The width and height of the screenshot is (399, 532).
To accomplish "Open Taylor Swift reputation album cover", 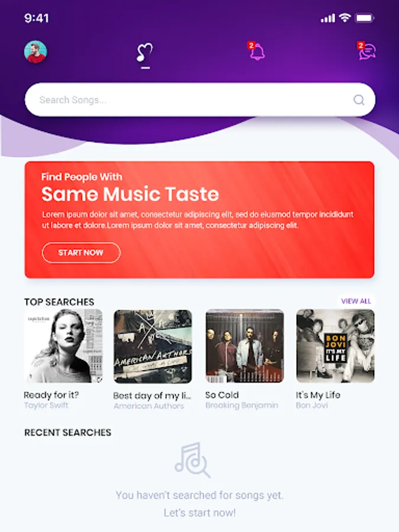I will coord(63,346).
